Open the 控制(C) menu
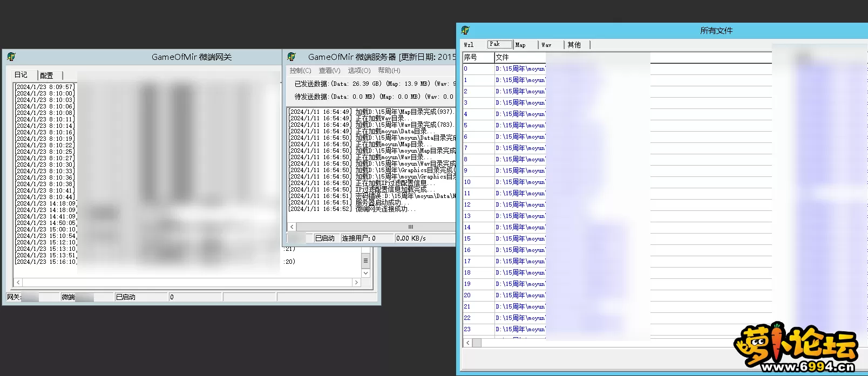The height and width of the screenshot is (376, 868). [x=300, y=71]
